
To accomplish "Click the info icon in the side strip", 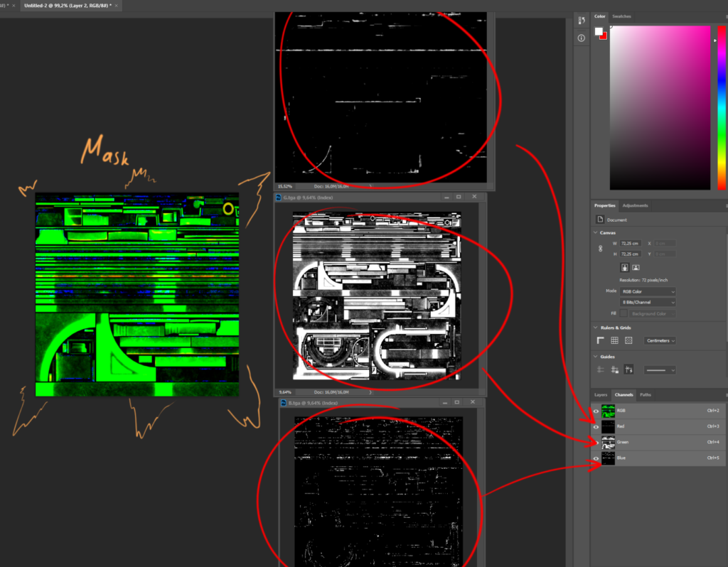I will tap(581, 38).
